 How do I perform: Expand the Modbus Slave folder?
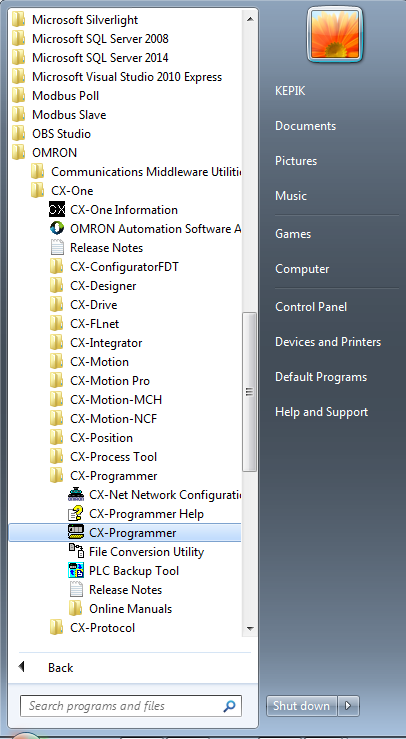click(x=59, y=115)
